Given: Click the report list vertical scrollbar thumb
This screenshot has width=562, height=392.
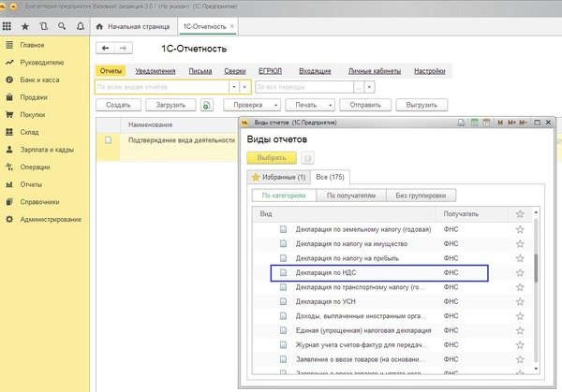Looking at the screenshot, I should pyautogui.click(x=536, y=268).
